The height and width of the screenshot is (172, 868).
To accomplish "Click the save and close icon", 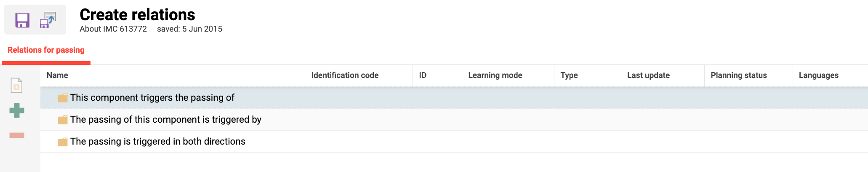I will coord(48,20).
